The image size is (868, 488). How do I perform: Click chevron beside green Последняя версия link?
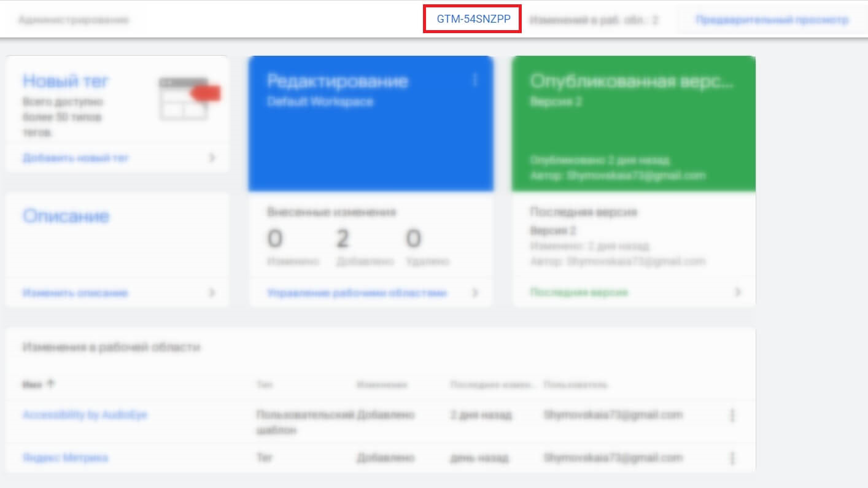[737, 292]
